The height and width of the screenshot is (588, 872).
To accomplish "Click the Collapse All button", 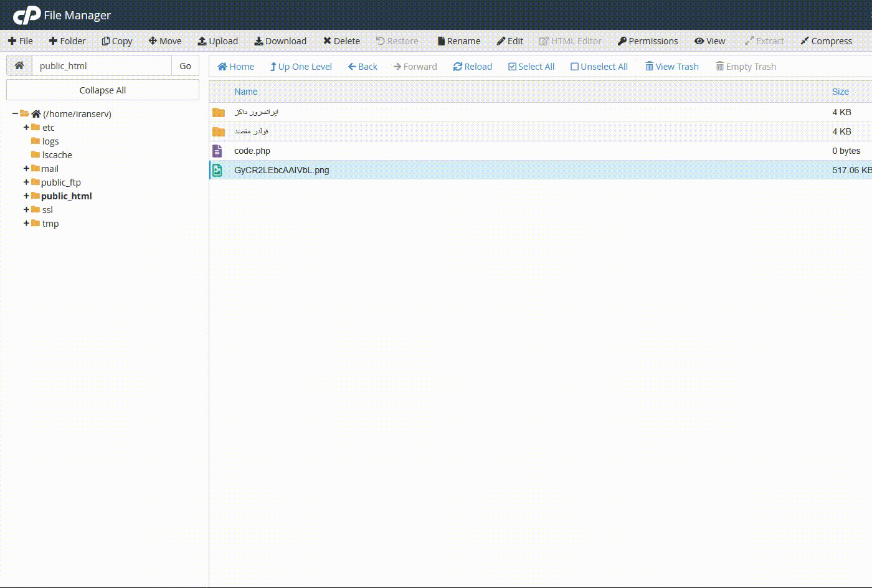I will click(103, 90).
